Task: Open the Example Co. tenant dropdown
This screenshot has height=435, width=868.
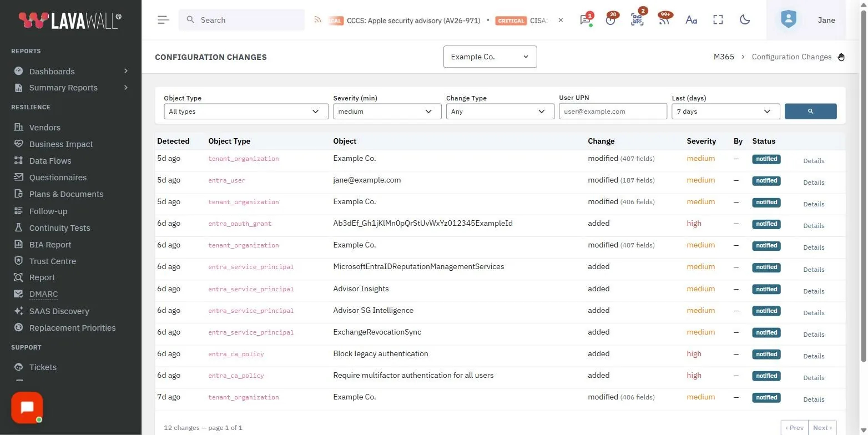Action: (490, 57)
